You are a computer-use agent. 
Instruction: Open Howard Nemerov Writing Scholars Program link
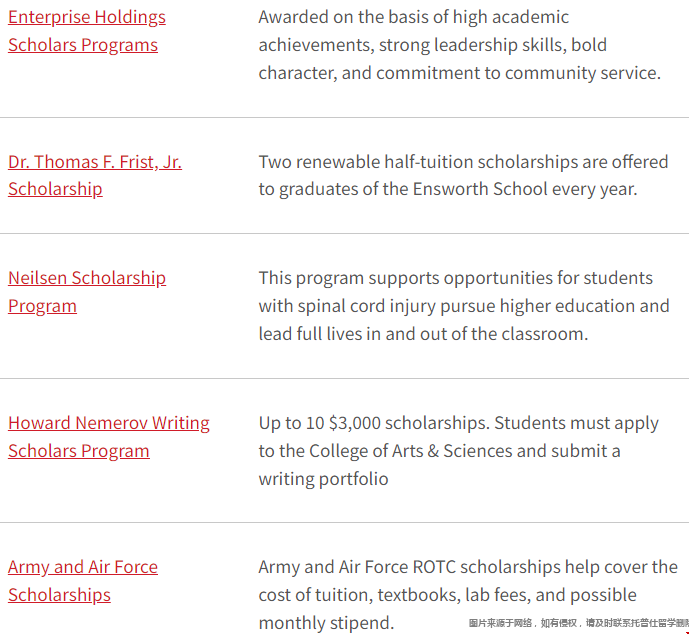(x=109, y=437)
